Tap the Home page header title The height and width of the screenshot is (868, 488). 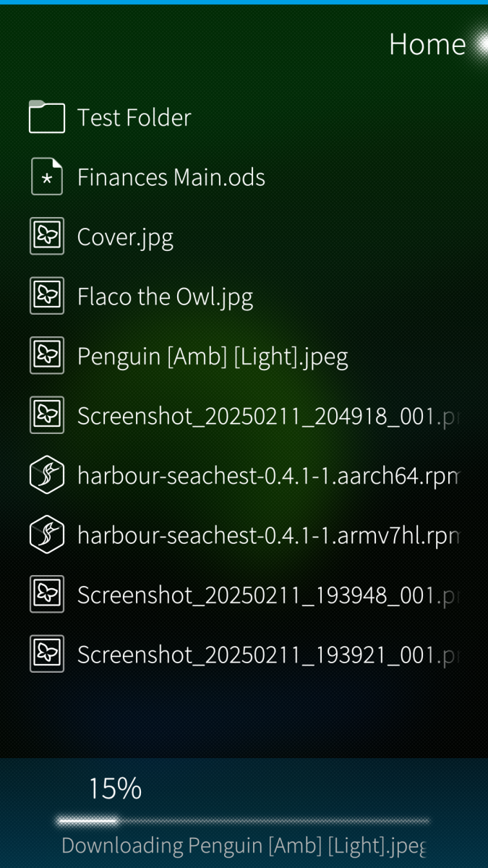(427, 44)
